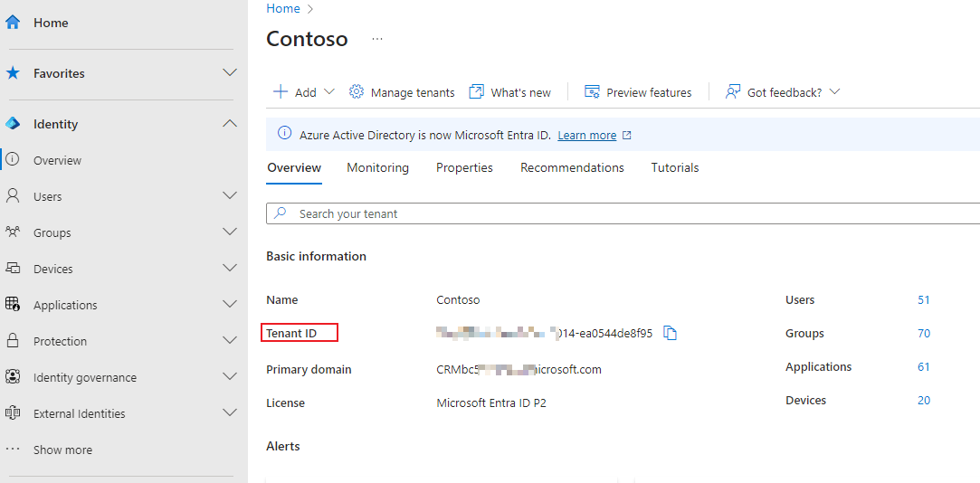Viewport: 980px width, 483px height.
Task: Click the Microsoft Entra ID P2 license text
Action: click(x=491, y=403)
